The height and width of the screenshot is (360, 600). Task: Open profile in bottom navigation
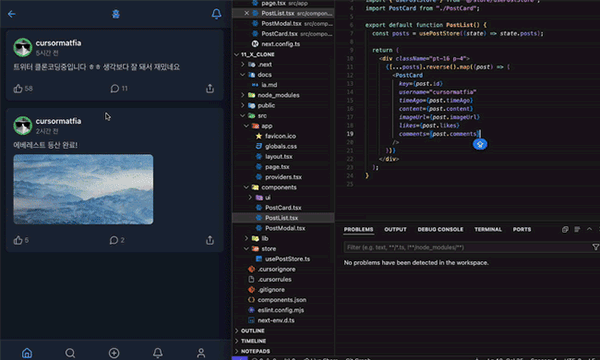[x=201, y=353]
